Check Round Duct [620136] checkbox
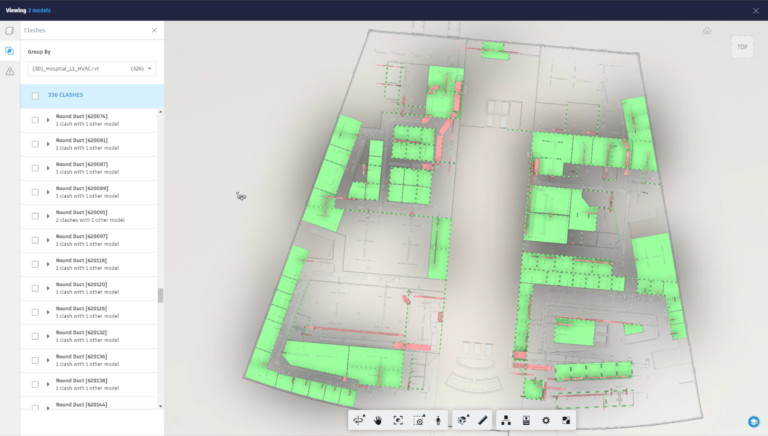Viewport: 768px width, 436px height. point(35,360)
